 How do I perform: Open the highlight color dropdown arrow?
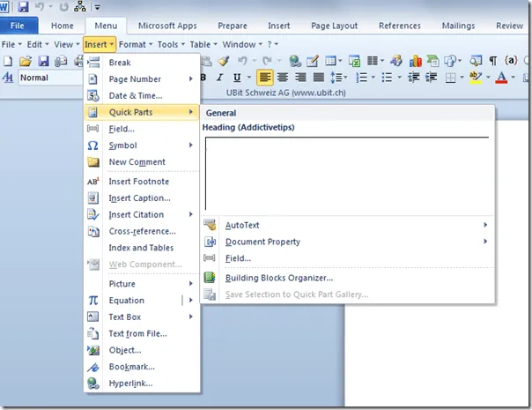tap(488, 78)
